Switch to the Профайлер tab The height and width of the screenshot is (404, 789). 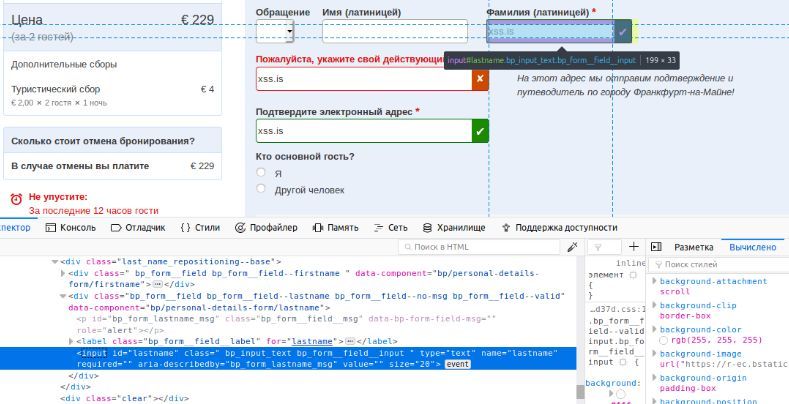[266, 228]
